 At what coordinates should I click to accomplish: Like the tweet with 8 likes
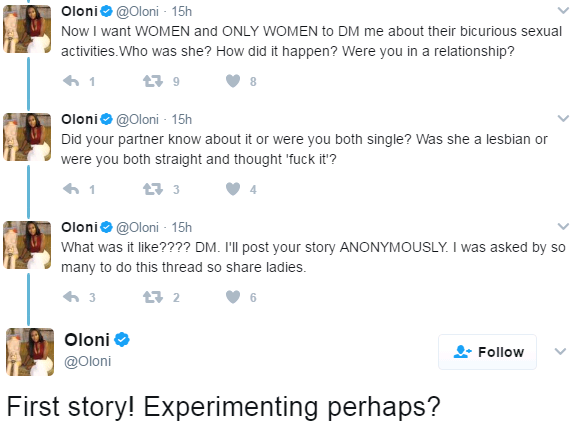click(x=233, y=81)
